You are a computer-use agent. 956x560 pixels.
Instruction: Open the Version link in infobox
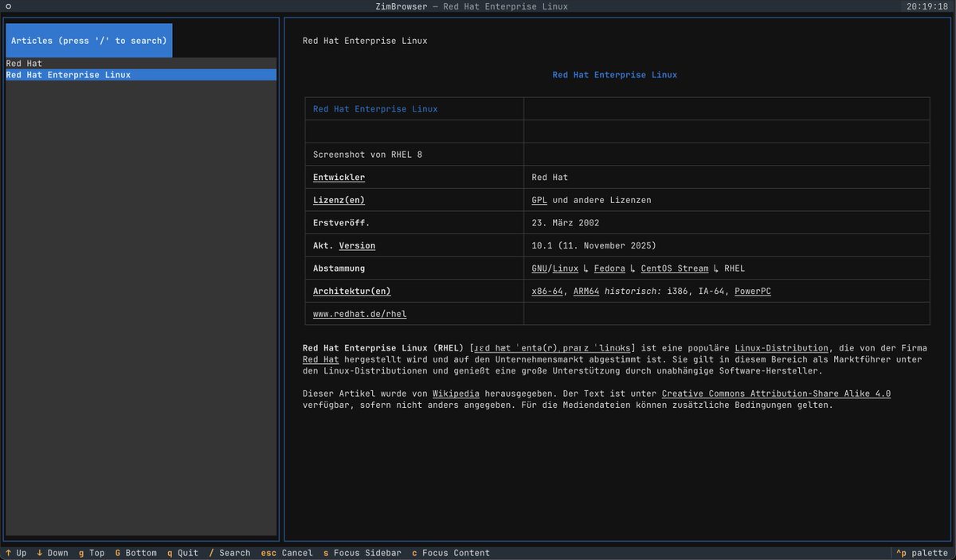[357, 245]
